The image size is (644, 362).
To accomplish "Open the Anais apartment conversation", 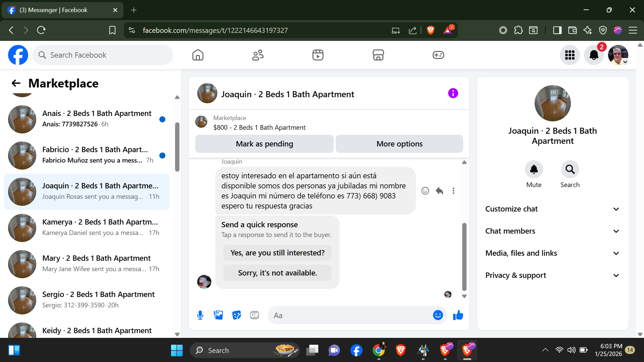I will pos(87,119).
